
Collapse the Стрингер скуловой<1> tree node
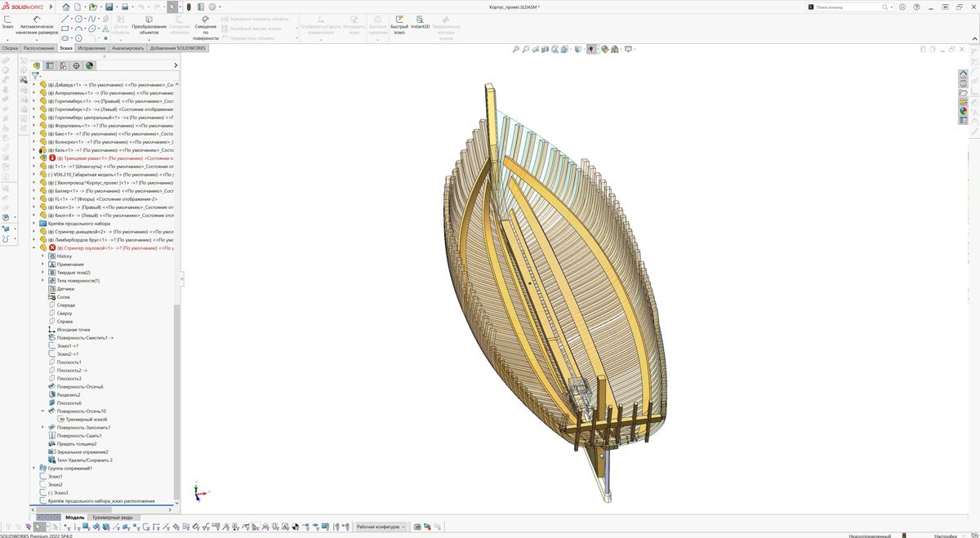tap(33, 248)
